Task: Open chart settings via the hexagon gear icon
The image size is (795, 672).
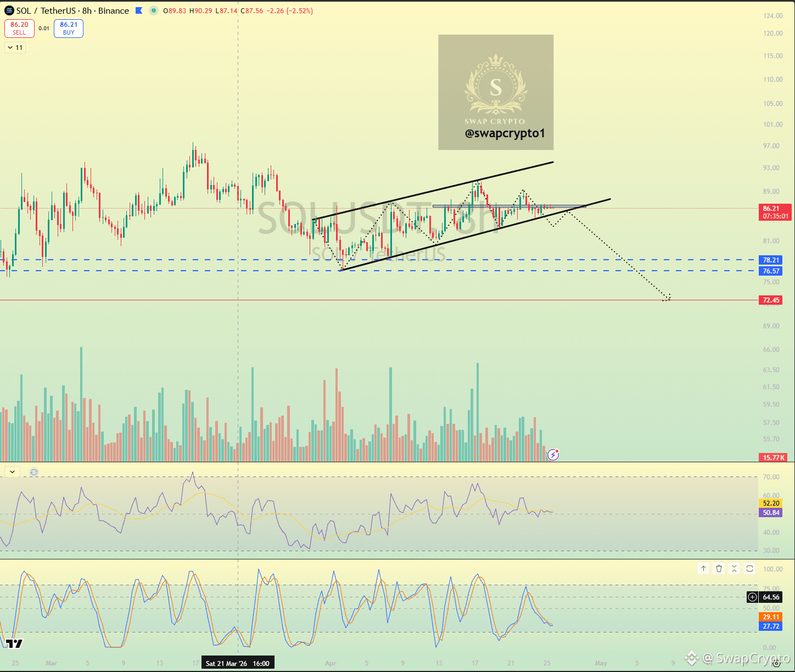Action: tap(776, 663)
